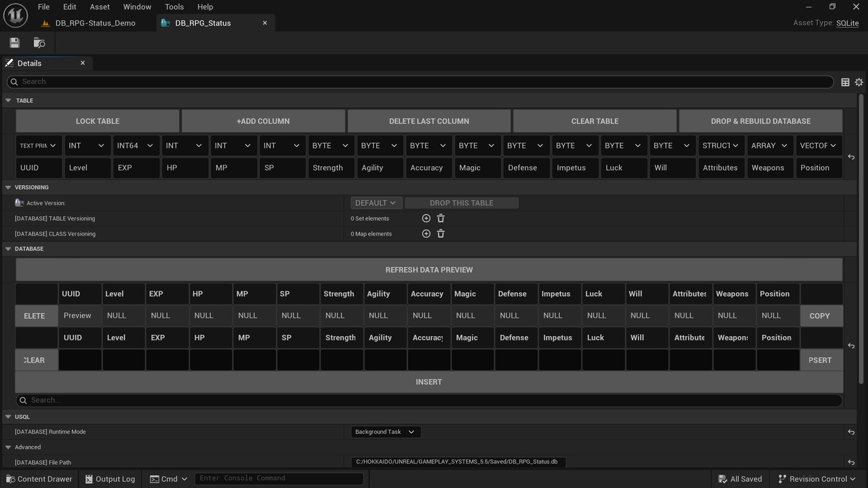The image size is (868, 488).
Task: Empty the CLASS Versioning map with trash icon
Action: tap(441, 234)
